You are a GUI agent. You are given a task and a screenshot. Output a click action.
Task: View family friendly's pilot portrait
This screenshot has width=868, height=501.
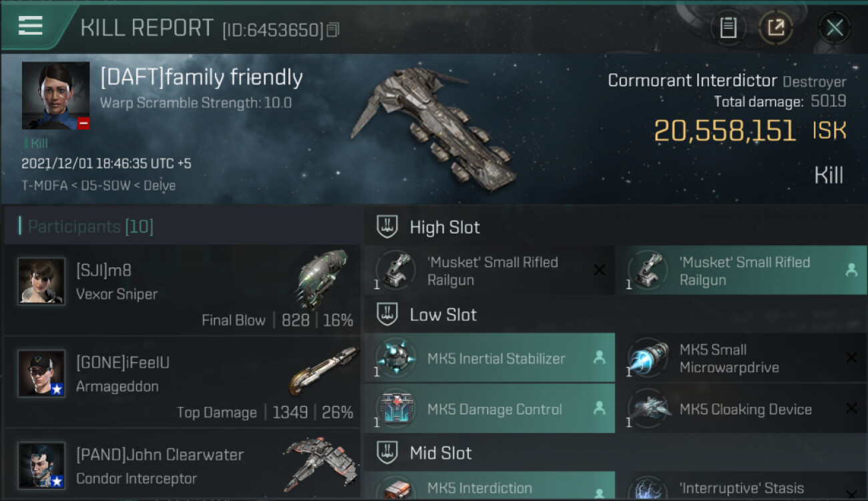pos(55,96)
